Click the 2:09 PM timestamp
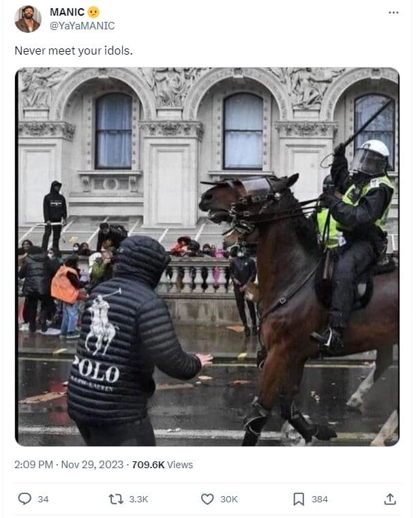This screenshot has height=518, width=420. tap(33, 465)
